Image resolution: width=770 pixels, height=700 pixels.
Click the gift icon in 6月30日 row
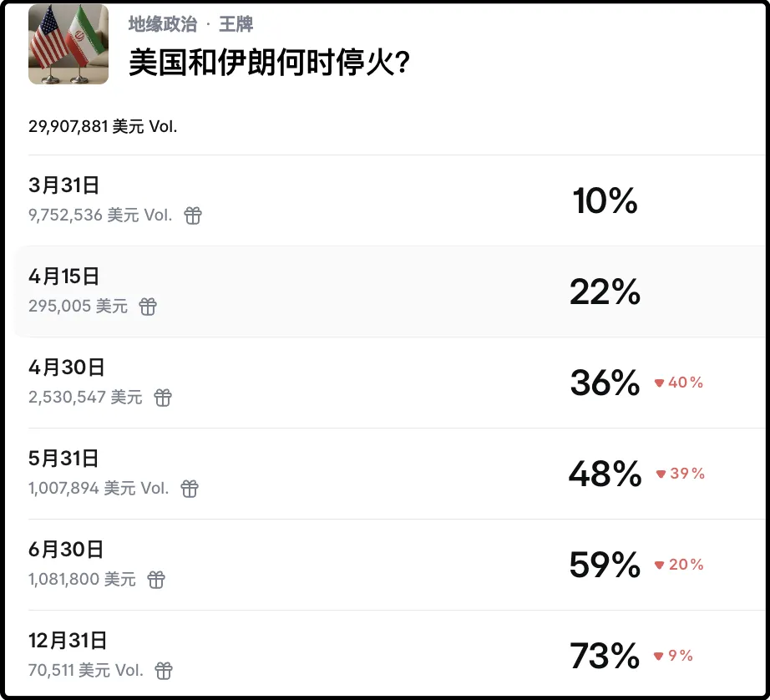point(156,579)
